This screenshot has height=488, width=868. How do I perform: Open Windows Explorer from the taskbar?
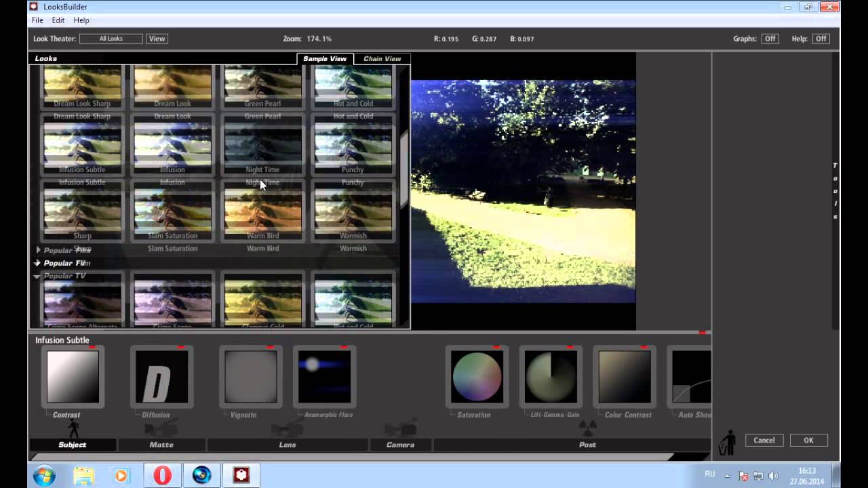point(84,475)
